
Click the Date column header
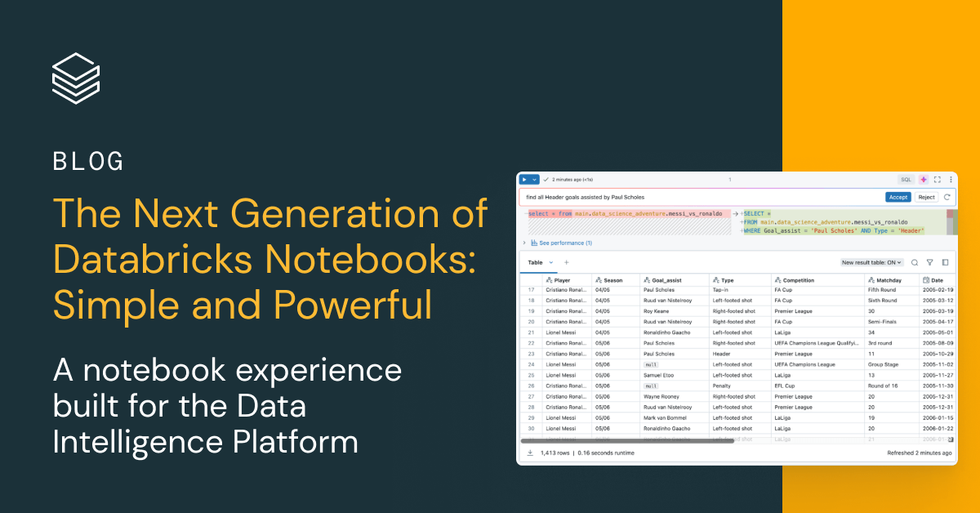pyautogui.click(x=938, y=280)
